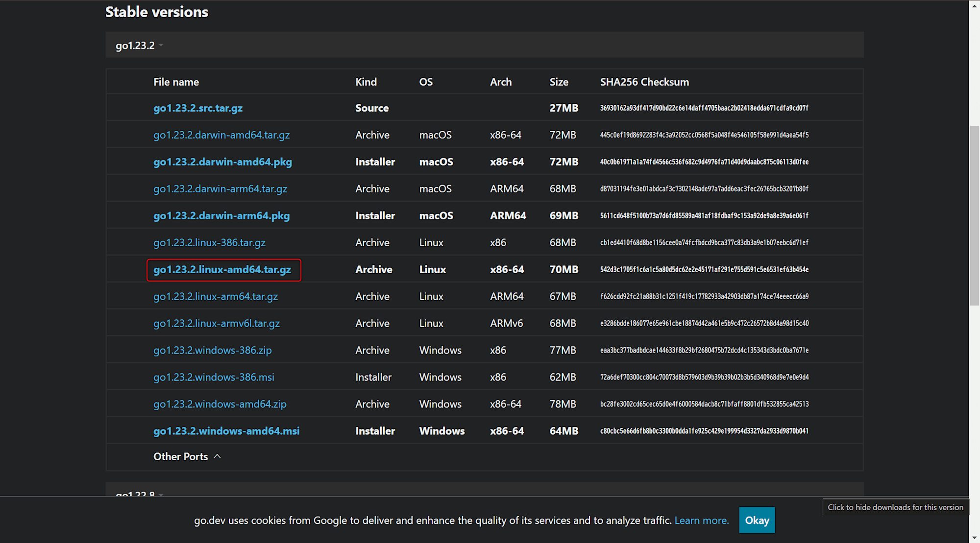The width and height of the screenshot is (980, 543).
Task: Download go1.23.2.windows-386.msi installer
Action: (214, 378)
